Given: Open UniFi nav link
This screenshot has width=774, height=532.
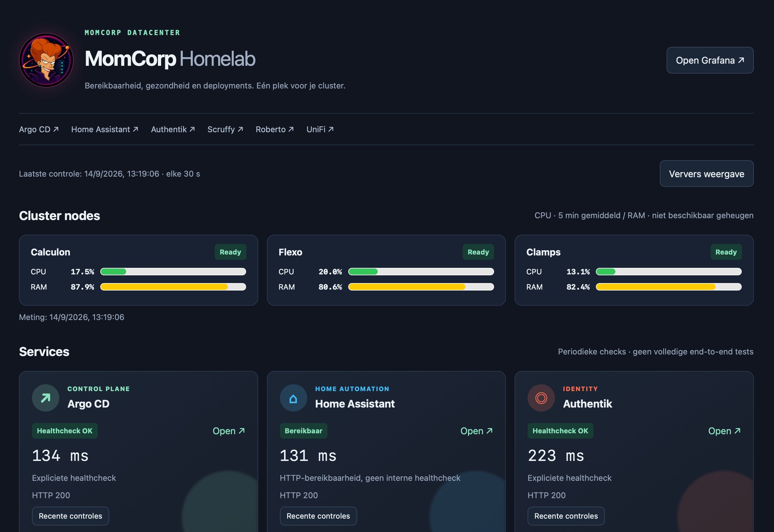Looking at the screenshot, I should coord(320,129).
